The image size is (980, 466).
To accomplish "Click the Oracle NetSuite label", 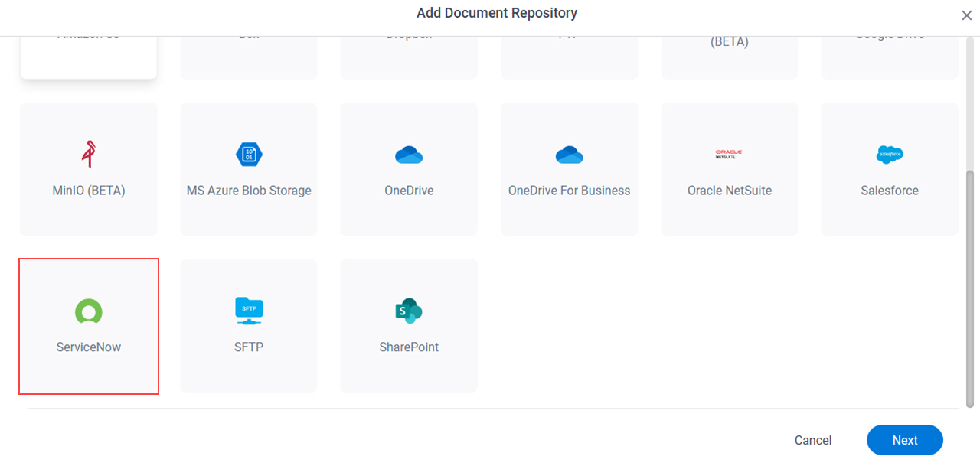I will pos(730,191).
